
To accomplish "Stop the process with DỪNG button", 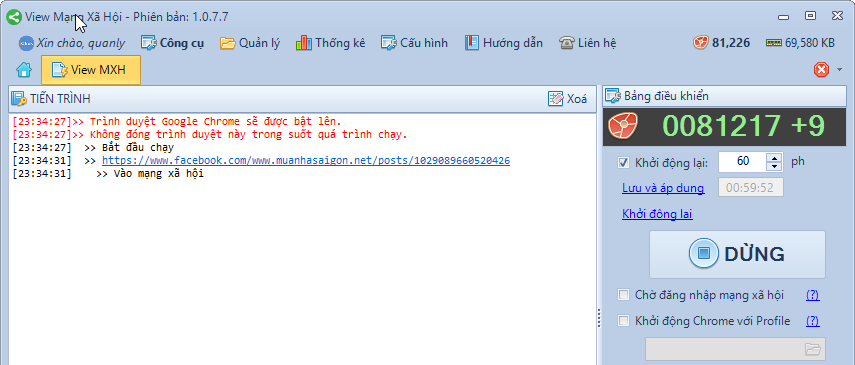I will coord(737,254).
